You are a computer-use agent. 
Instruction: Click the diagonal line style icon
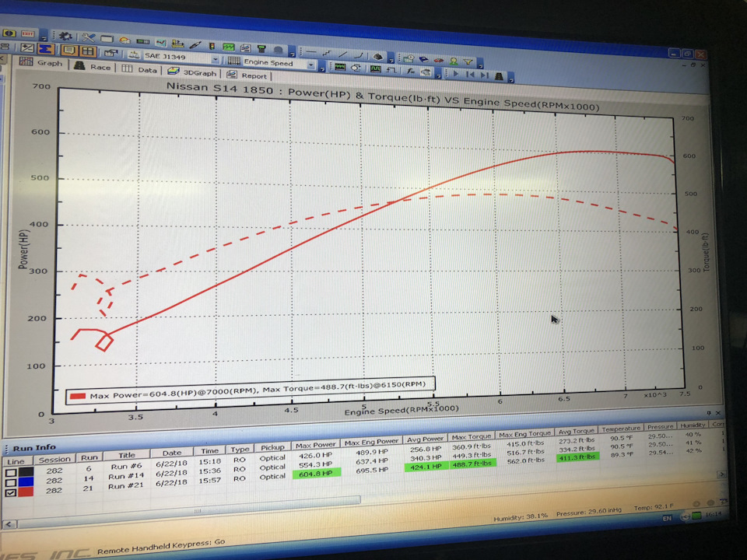pyautogui.click(x=342, y=54)
